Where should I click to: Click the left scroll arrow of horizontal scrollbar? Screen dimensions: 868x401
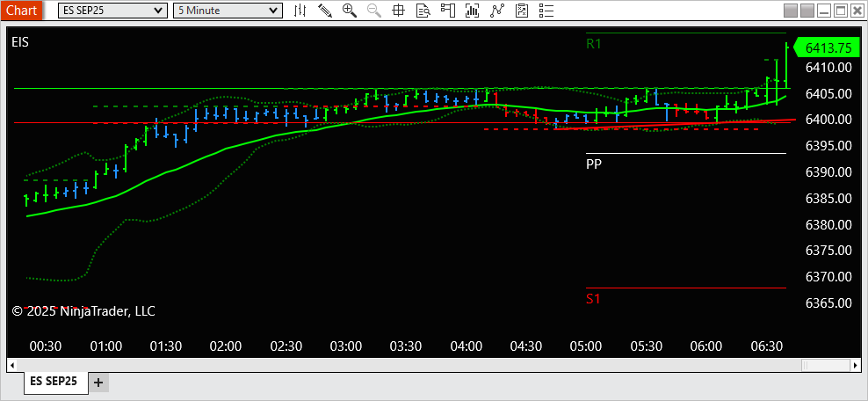(x=11, y=365)
